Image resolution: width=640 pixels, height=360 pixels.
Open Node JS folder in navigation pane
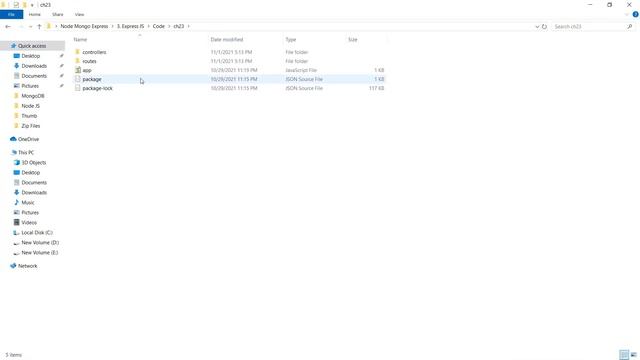pyautogui.click(x=31, y=106)
